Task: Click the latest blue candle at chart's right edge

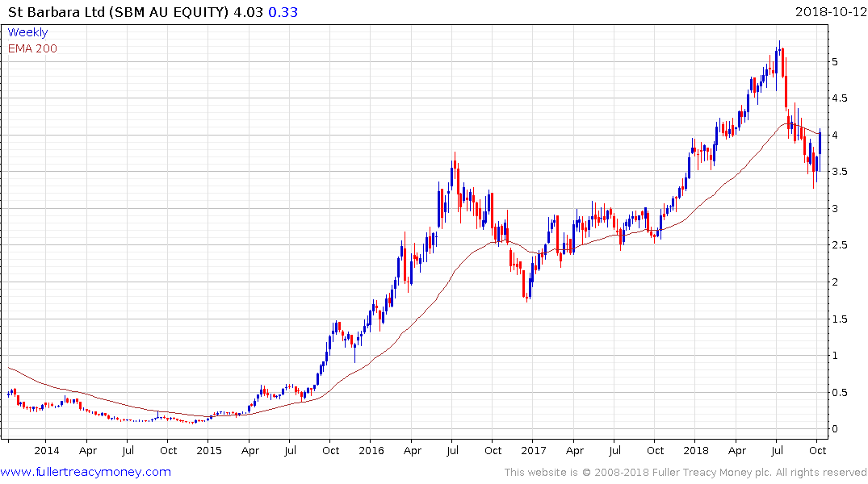Action: coord(820,142)
